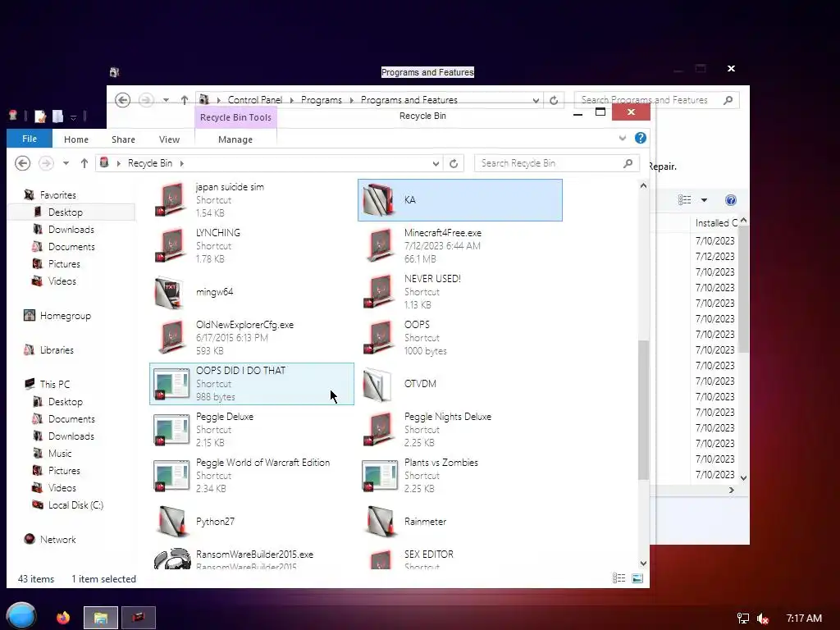Select Desktop under Favorites

66,212
